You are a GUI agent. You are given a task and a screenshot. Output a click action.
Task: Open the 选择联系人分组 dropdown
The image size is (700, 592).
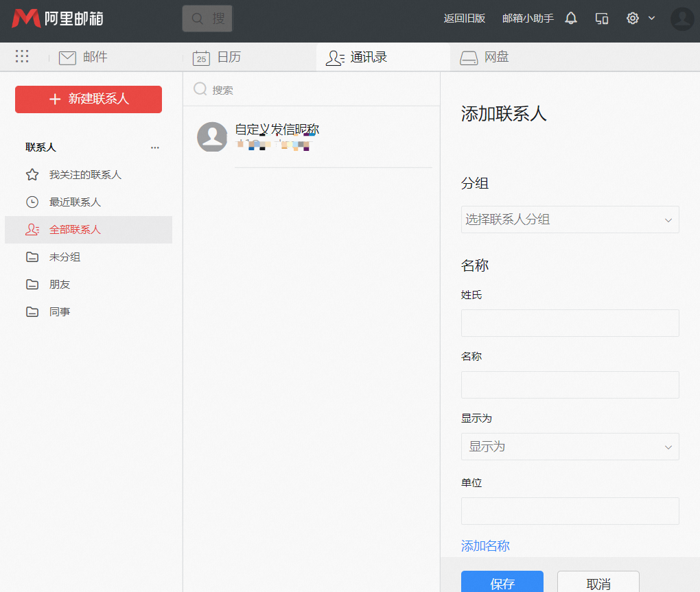pos(570,220)
